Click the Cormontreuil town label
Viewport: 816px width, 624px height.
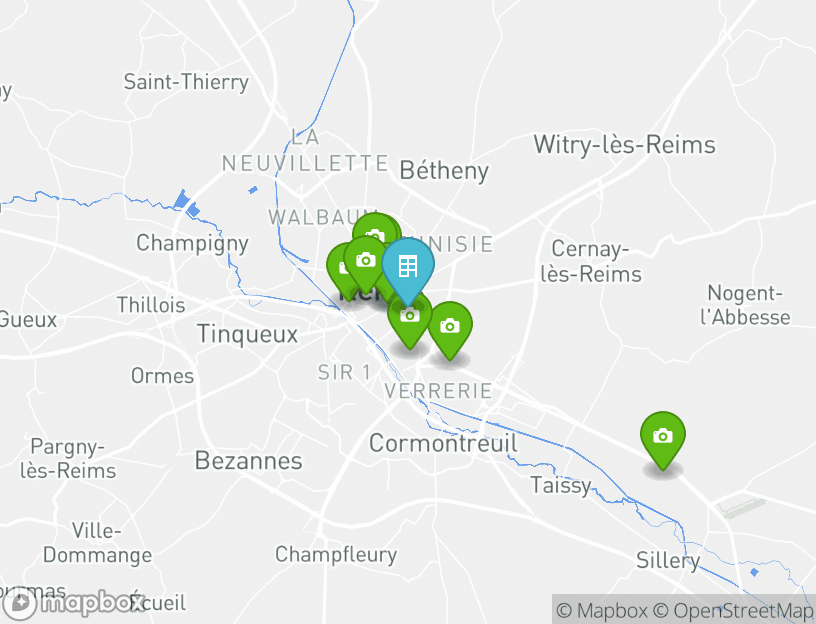point(443,443)
